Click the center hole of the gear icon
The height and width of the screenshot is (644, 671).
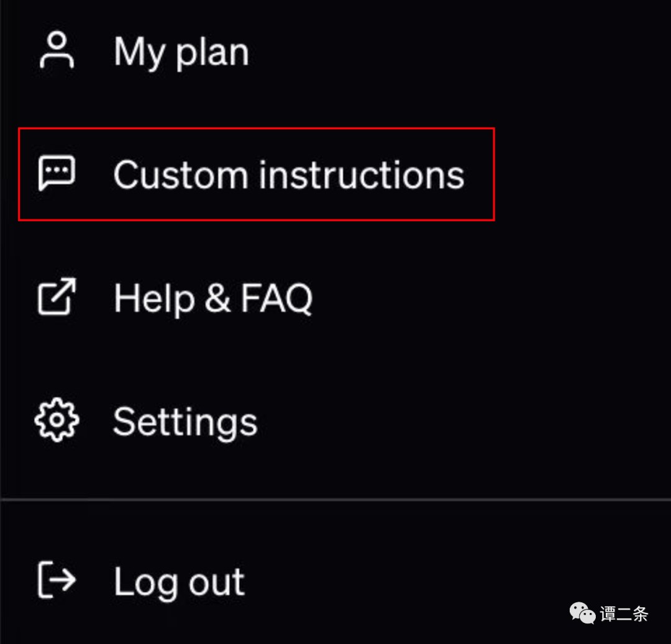[57, 421]
